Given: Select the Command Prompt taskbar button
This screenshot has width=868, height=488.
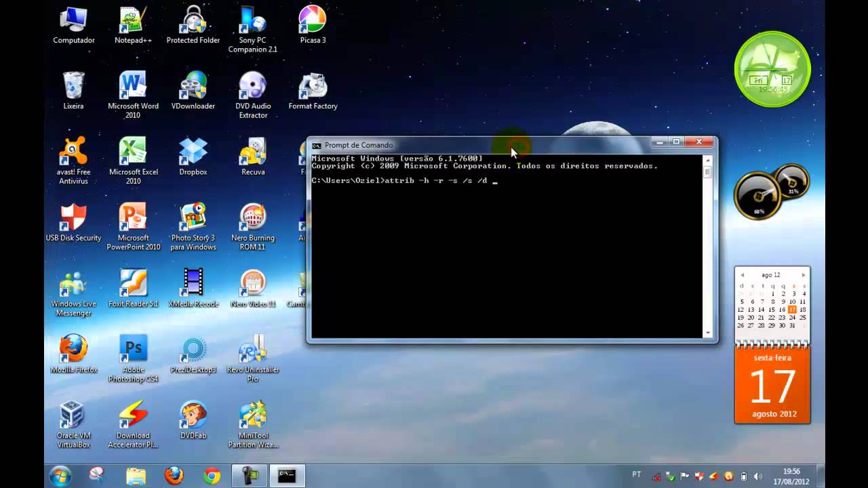Looking at the screenshot, I should pyautogui.click(x=287, y=476).
